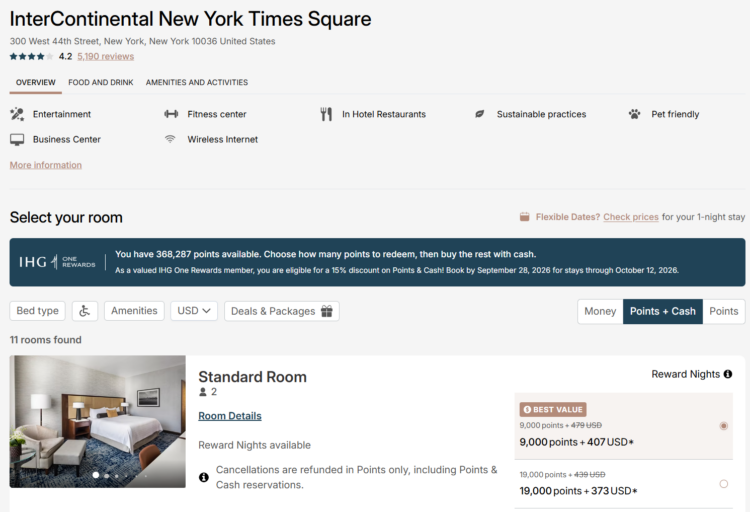Image resolution: width=750 pixels, height=512 pixels.
Task: Click the Business Center monitor icon
Action: point(17,139)
